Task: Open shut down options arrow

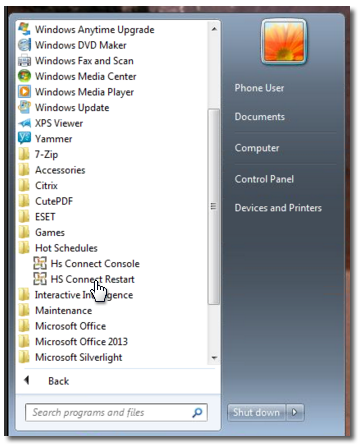Action: [x=295, y=412]
